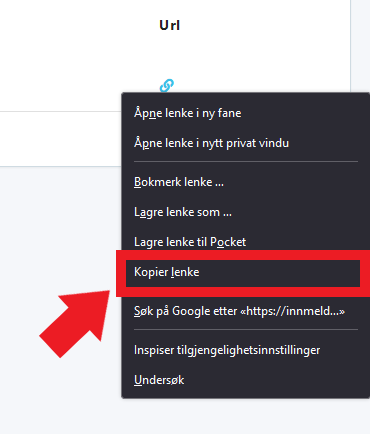The image size is (370, 434).
Task: Select 'Åpne lenke i nytt privat vindu'
Action: click(246, 143)
